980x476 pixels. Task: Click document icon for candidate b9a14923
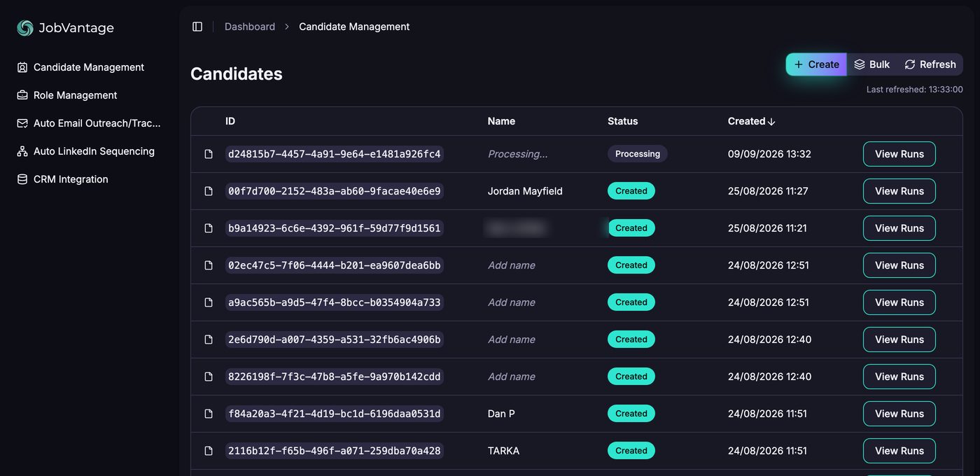(209, 228)
